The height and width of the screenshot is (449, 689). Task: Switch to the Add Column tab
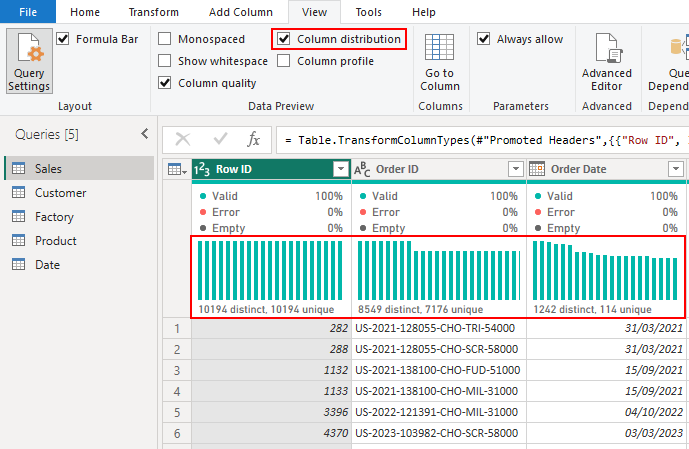[241, 12]
